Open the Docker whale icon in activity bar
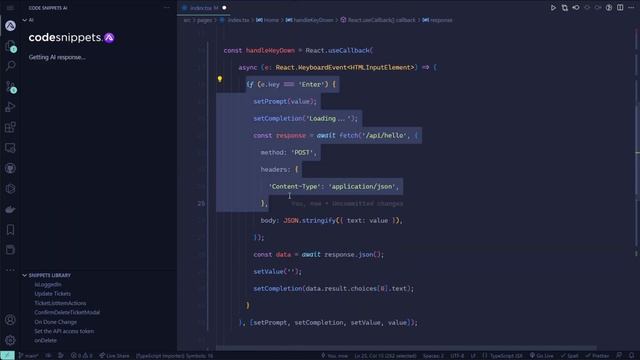The image size is (640, 360). (x=10, y=209)
